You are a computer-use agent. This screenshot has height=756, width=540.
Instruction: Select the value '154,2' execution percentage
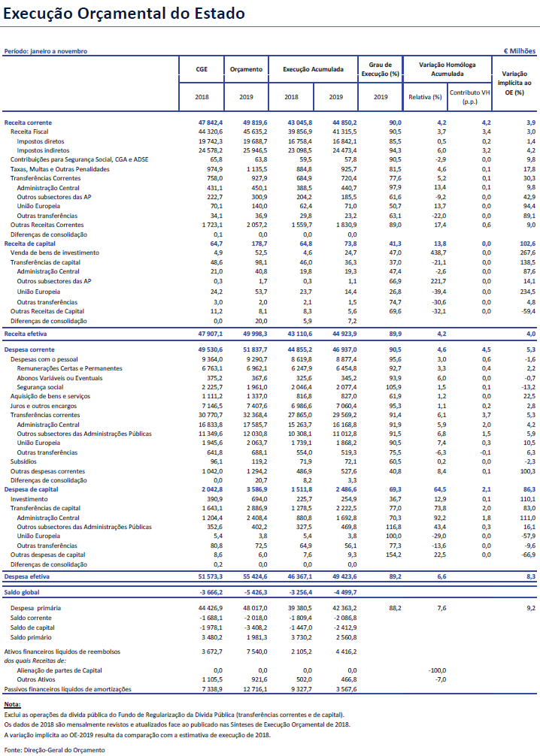coord(393,555)
